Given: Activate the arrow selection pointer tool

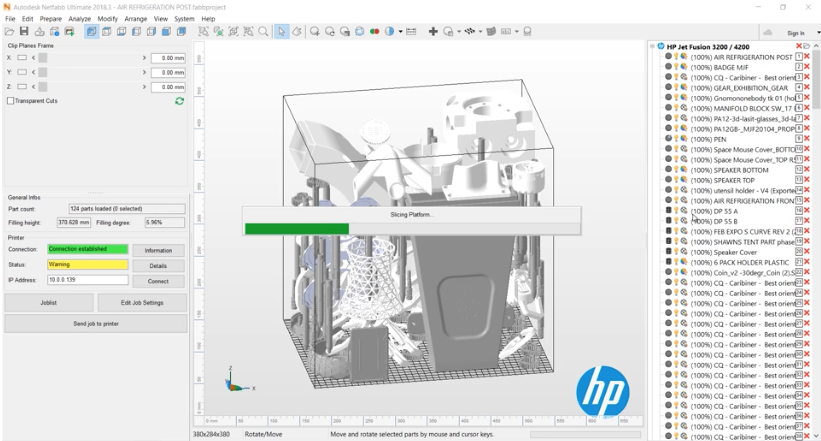Looking at the screenshot, I should (282, 32).
